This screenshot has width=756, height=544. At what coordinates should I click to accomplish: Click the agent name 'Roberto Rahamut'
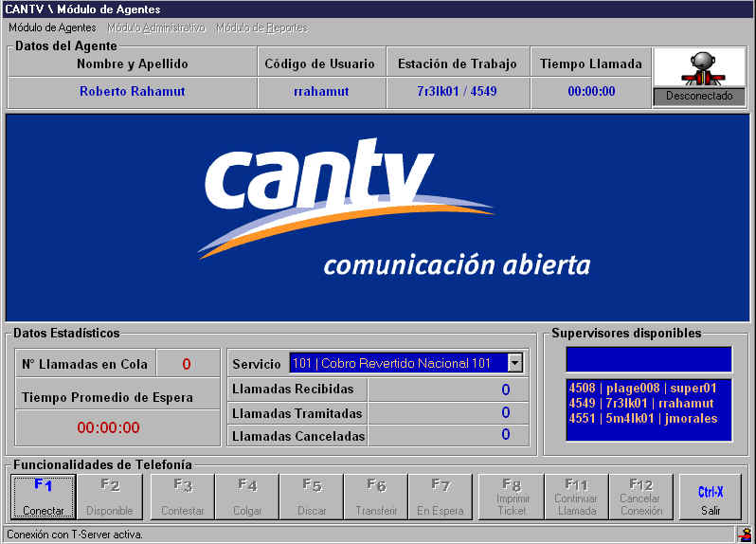coord(132,91)
